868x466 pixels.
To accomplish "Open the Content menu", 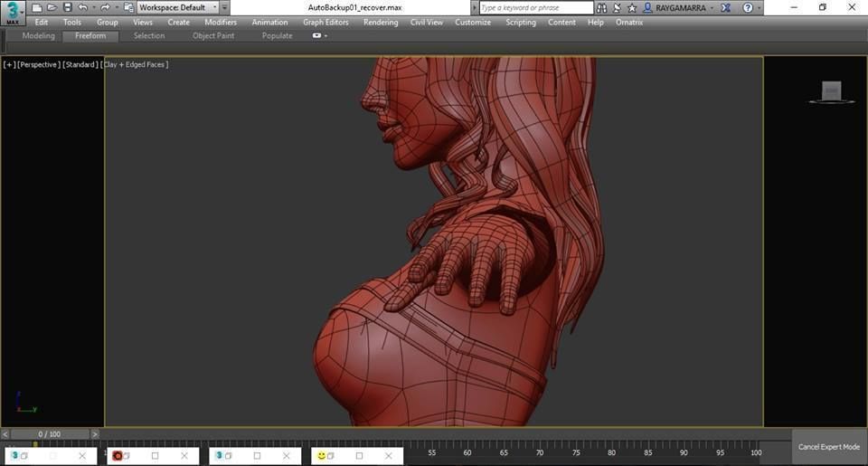I will coord(561,22).
